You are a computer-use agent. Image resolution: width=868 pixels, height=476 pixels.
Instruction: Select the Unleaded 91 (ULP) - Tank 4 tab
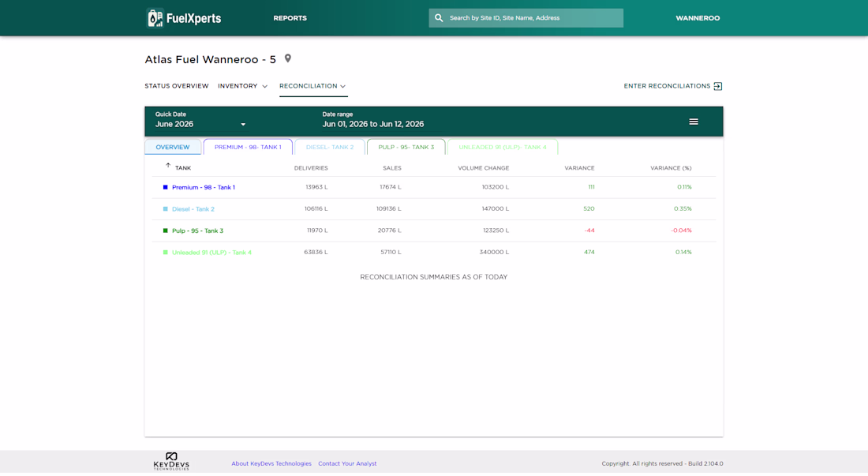[x=503, y=147]
